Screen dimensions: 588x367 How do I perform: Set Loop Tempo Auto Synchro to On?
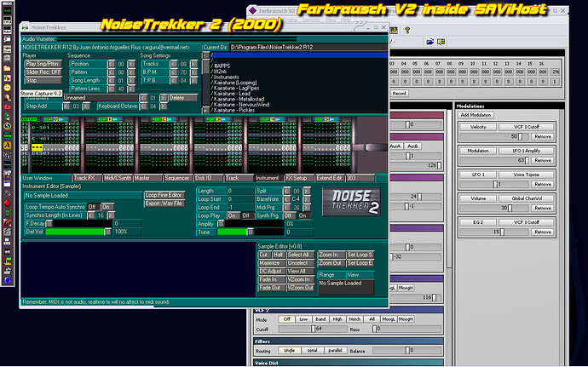(107, 207)
